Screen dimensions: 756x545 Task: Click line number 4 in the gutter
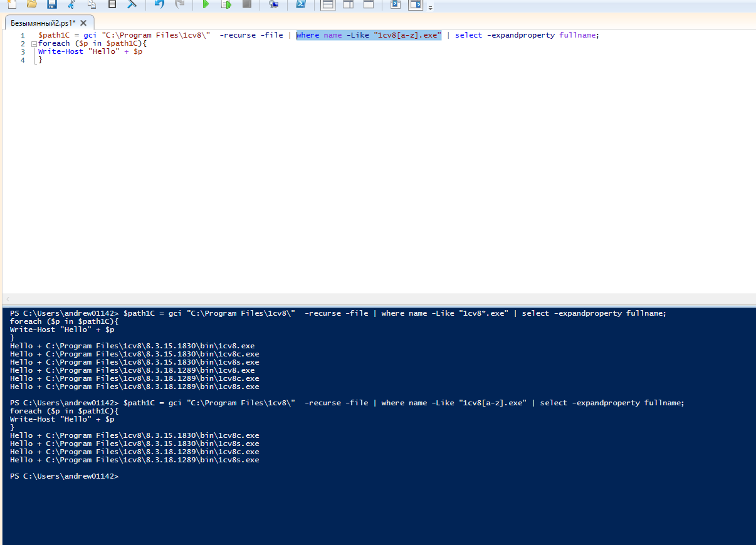point(23,60)
